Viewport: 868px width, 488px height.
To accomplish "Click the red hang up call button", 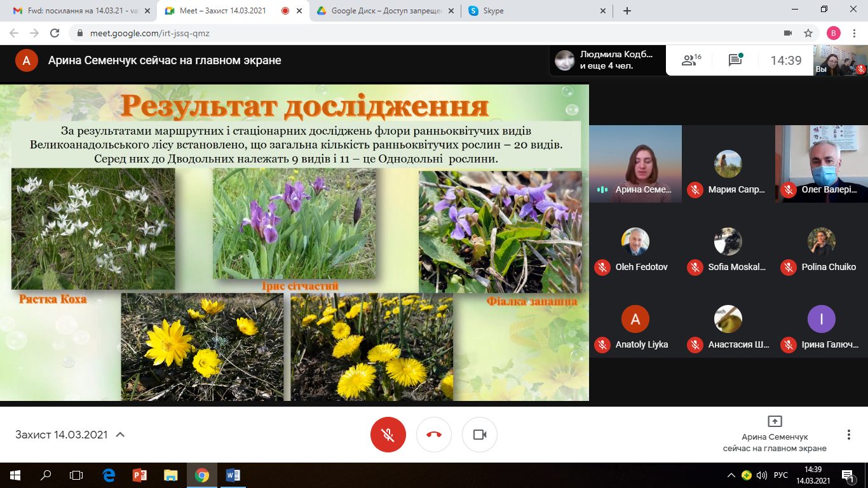I will click(434, 435).
